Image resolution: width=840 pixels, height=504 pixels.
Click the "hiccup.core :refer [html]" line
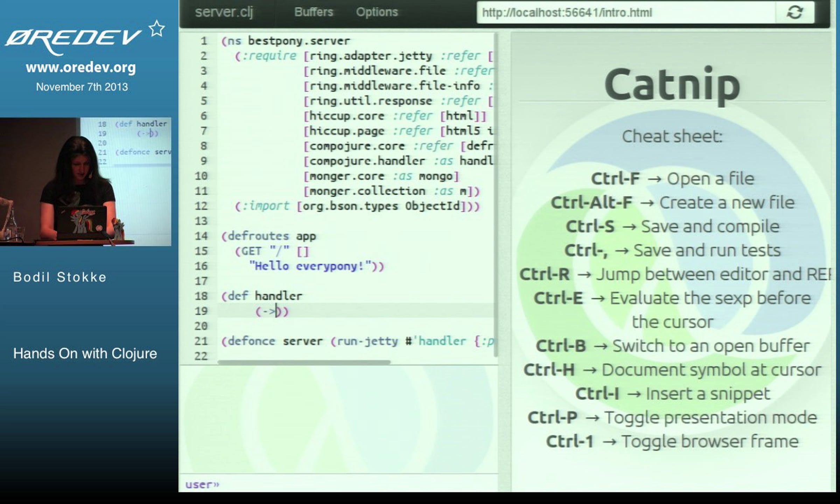click(395, 116)
